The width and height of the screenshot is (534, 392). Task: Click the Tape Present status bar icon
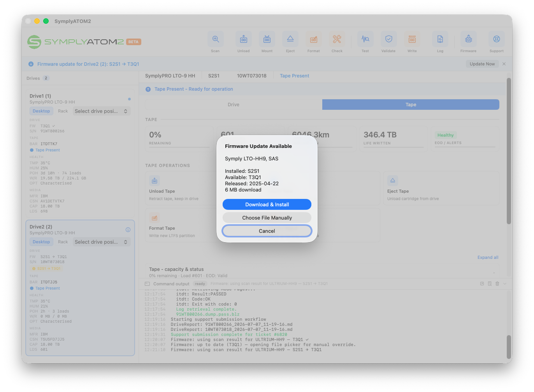click(148, 89)
